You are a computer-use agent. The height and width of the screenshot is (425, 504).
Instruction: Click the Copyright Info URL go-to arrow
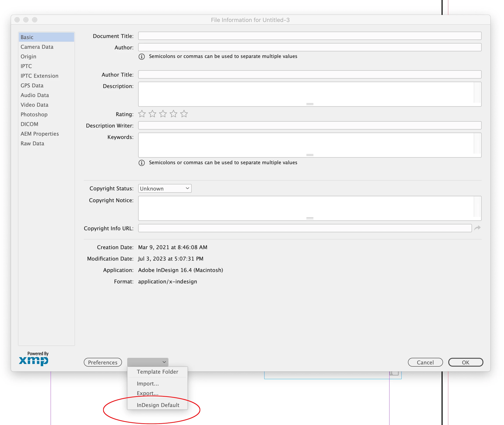click(x=477, y=228)
